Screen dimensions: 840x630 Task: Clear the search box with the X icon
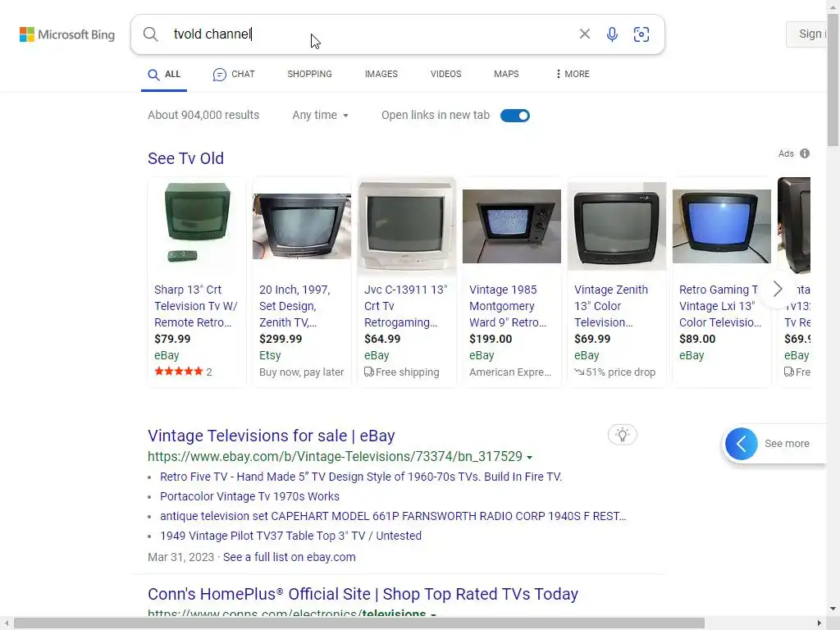click(x=584, y=34)
